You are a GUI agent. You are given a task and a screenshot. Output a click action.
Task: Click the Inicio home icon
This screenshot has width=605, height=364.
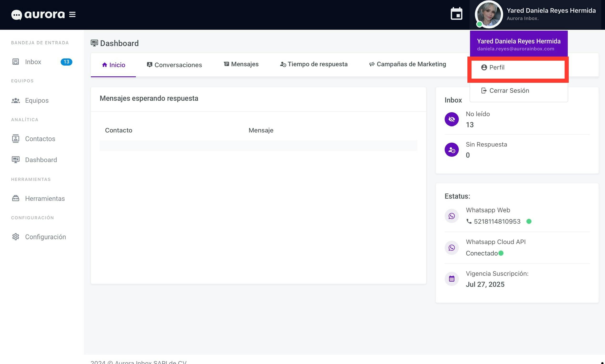pos(105,65)
